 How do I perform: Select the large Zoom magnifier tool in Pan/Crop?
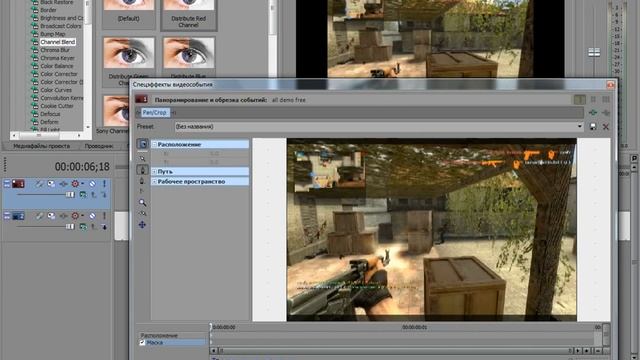click(142, 202)
